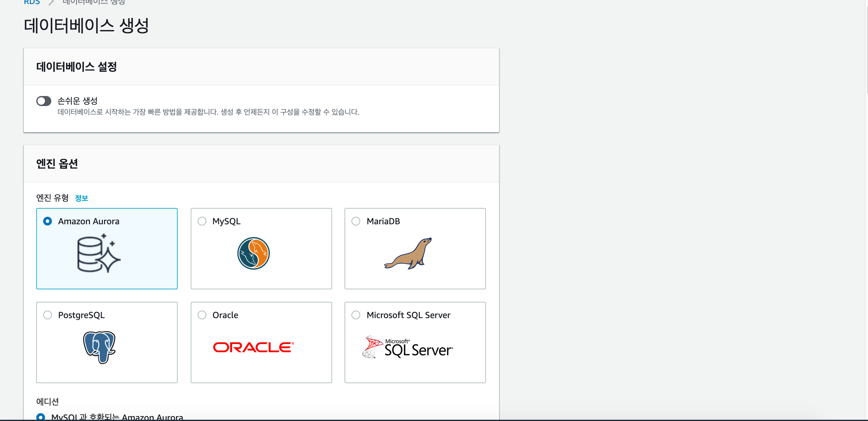Image resolution: width=868 pixels, height=421 pixels.
Task: Select the Amazon Aurora radio button
Action: 48,221
